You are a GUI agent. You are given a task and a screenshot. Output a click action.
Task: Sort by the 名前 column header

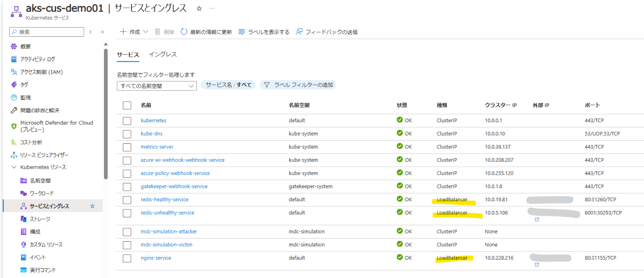click(146, 105)
